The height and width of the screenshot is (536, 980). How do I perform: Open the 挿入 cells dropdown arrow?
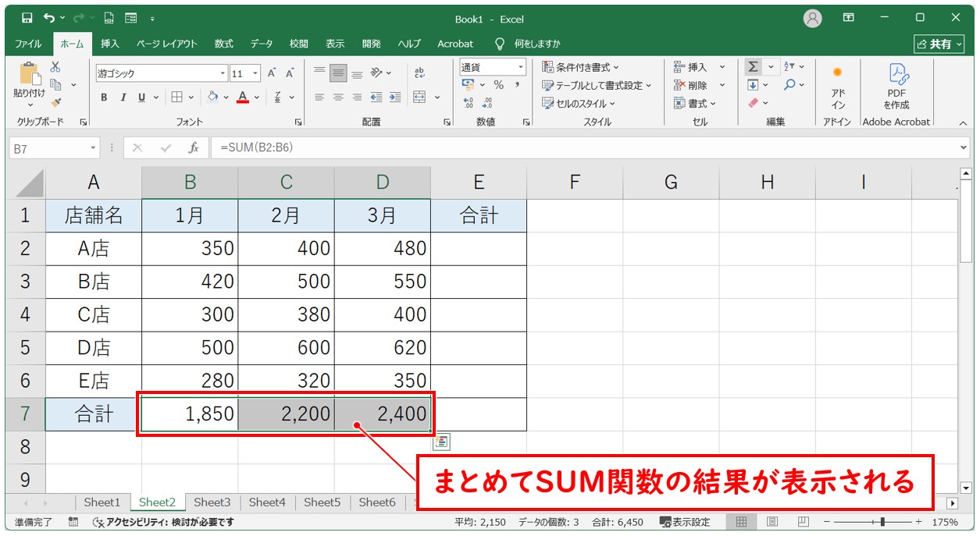722,67
